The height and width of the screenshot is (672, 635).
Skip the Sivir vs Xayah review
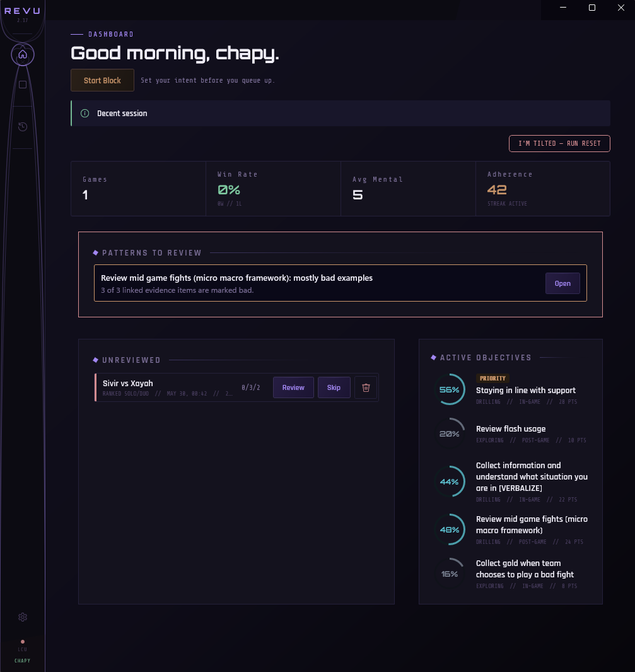(x=334, y=387)
